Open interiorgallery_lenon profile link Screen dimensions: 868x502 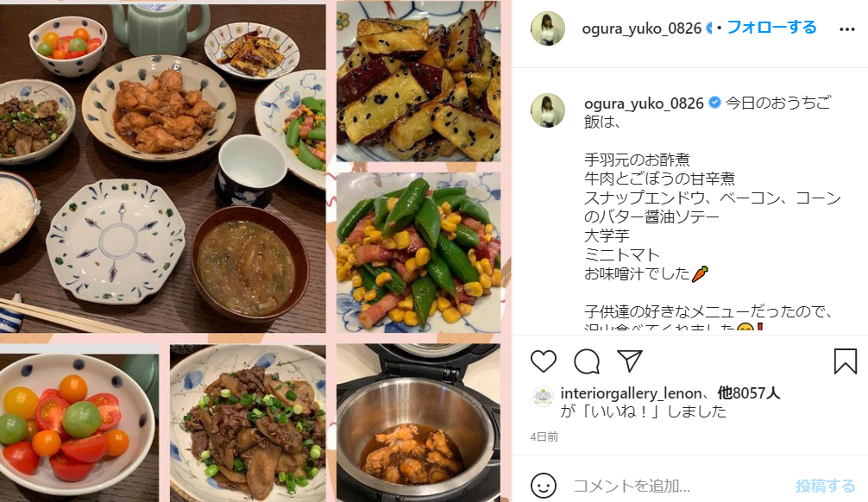[x=631, y=393]
